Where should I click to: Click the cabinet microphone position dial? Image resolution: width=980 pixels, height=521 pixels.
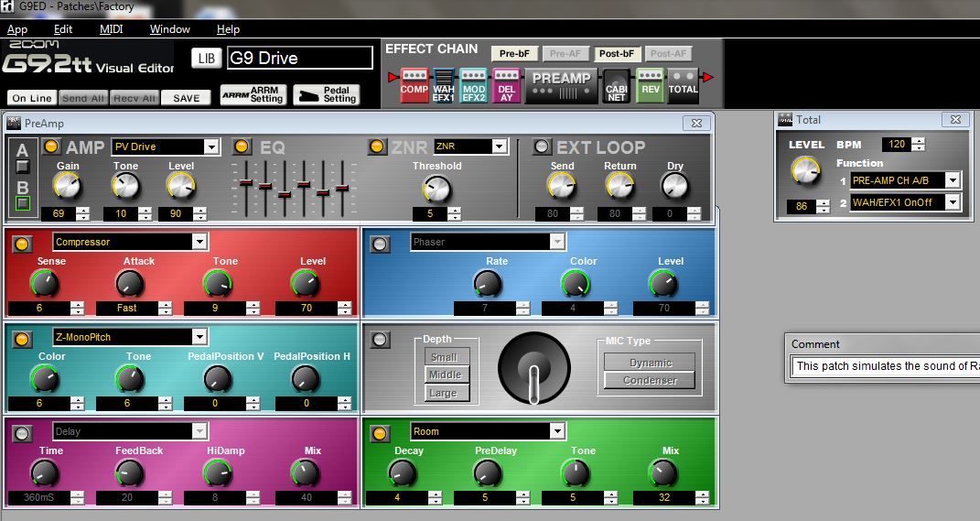[x=533, y=368]
